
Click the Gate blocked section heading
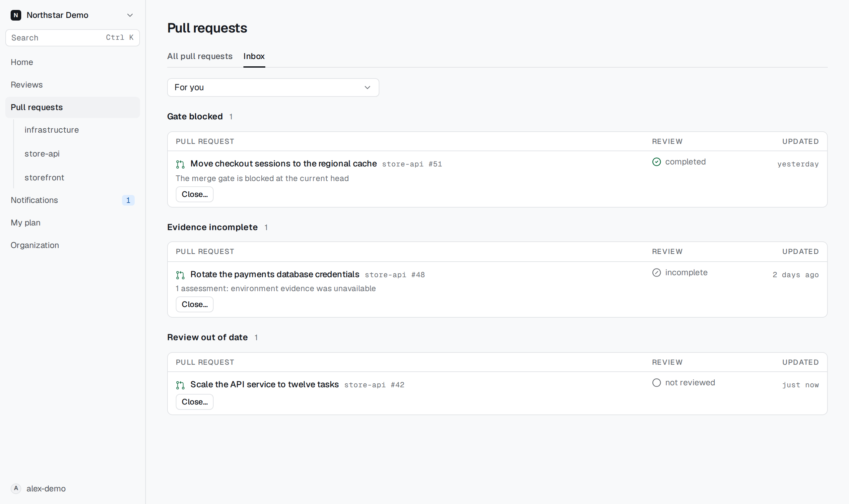[x=195, y=116]
